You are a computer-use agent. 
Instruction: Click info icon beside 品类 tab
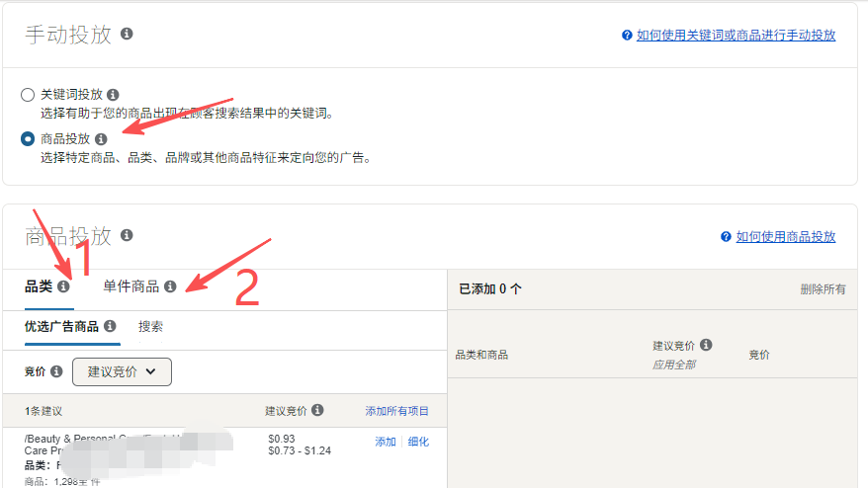tap(63, 286)
